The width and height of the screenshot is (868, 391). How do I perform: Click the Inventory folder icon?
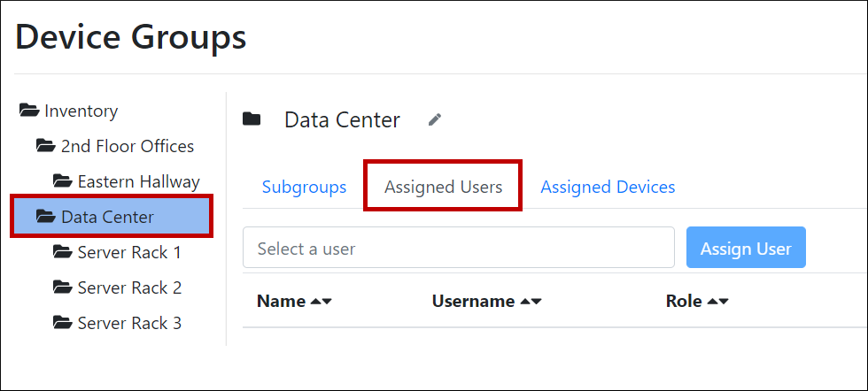[29, 111]
